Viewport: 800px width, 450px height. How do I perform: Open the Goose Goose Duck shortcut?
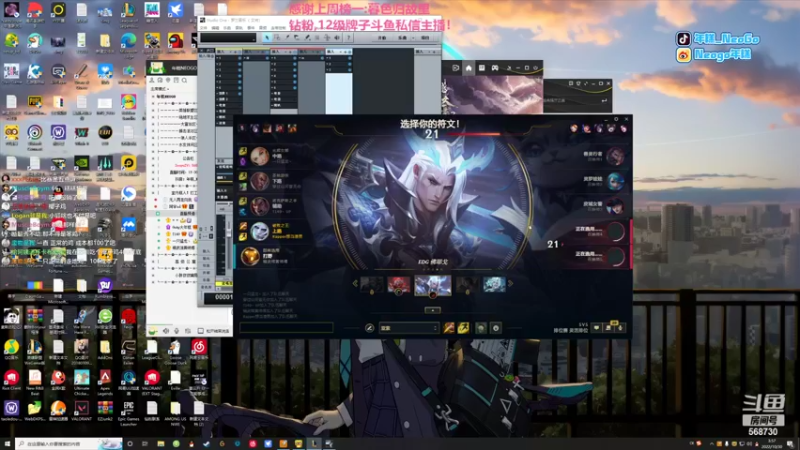click(x=175, y=350)
